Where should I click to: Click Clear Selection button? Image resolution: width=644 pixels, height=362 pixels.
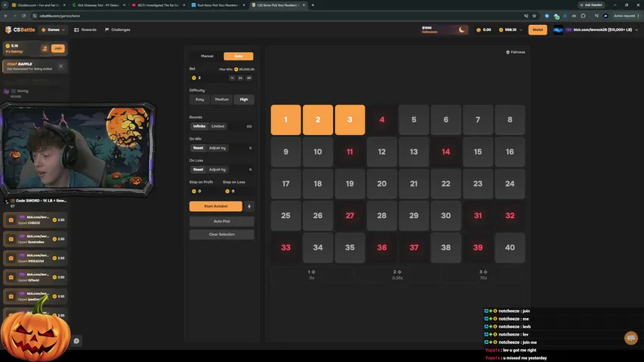[222, 235]
